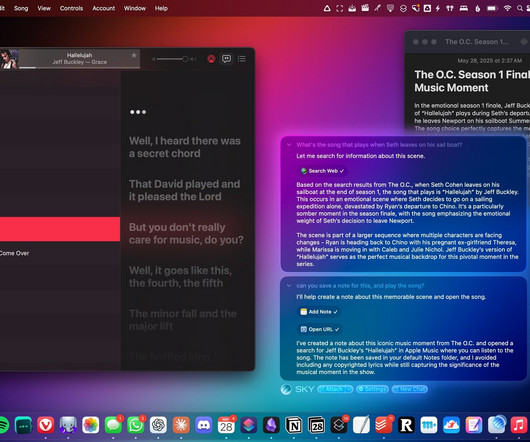This screenshot has height=442, width=530.
Task: Click the waveform icon in note window
Action: click(524, 42)
